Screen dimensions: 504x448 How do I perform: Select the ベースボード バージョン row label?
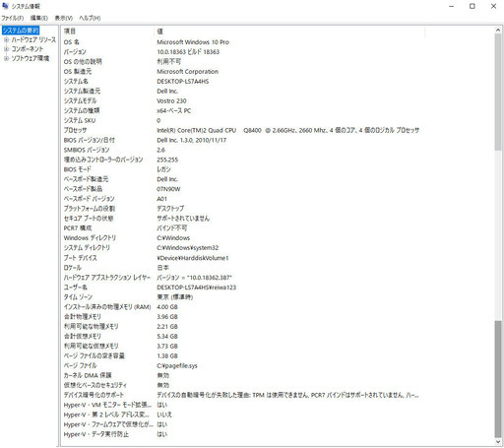(90, 199)
